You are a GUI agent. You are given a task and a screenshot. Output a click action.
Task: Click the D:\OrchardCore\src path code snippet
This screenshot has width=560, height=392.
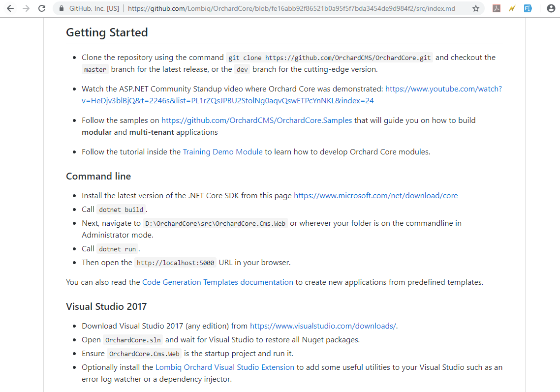216,223
